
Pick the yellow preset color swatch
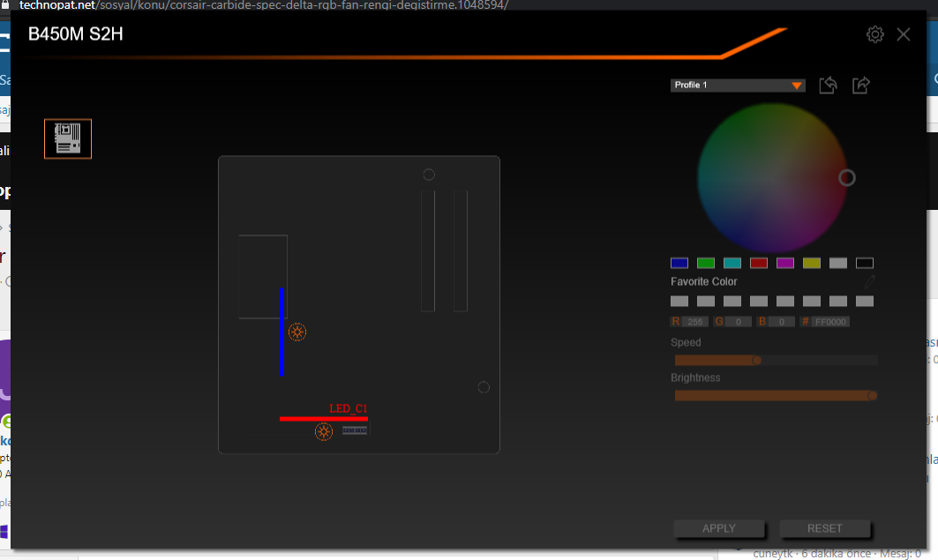pos(812,263)
